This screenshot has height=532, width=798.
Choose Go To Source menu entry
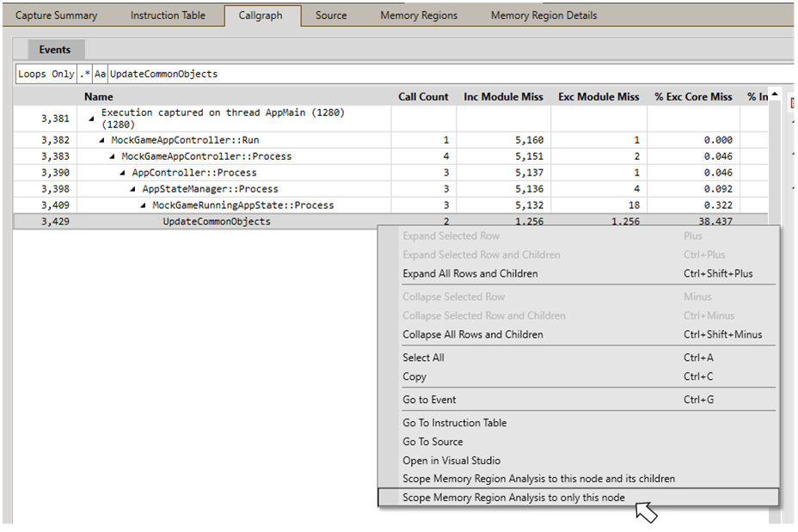tap(578, 442)
